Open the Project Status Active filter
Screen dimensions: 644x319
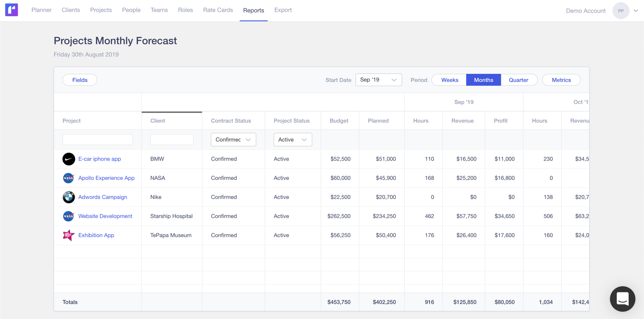click(x=293, y=140)
